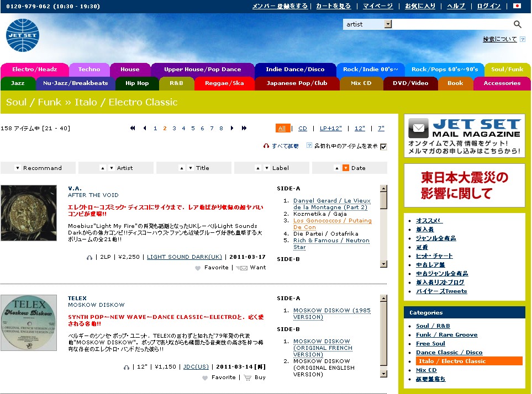The image size is (532, 394).
Task: Open Indie Dance/Disco genre tab
Action: [x=295, y=70]
